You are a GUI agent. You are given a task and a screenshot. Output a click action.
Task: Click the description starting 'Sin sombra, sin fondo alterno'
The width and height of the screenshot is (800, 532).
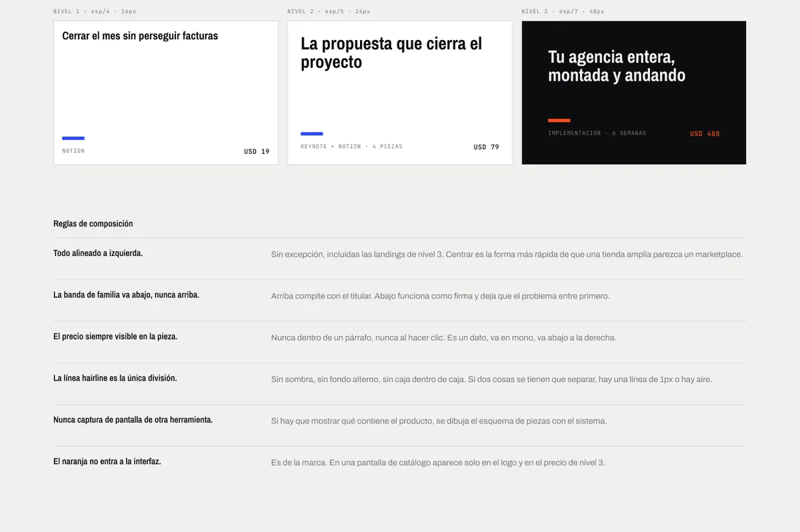point(491,379)
